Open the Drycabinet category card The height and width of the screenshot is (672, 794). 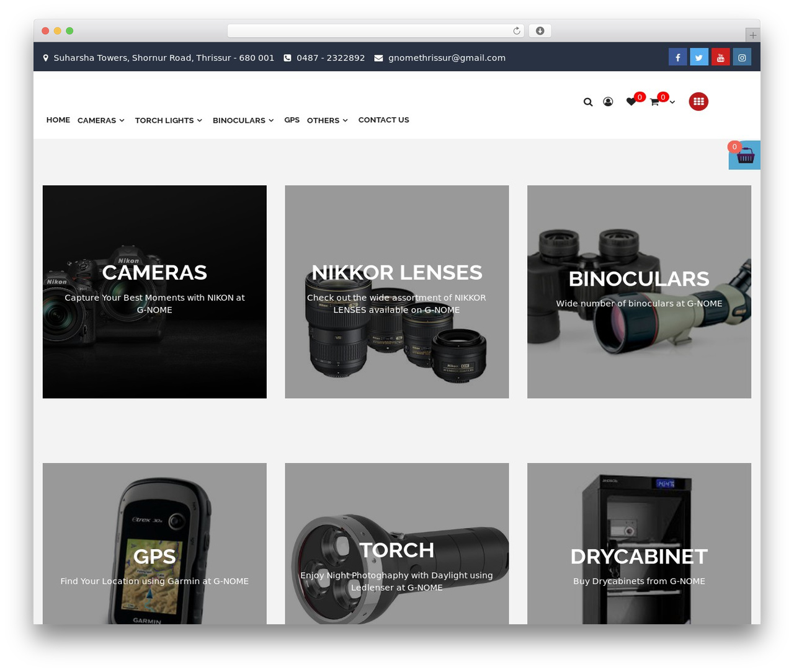pos(639,544)
